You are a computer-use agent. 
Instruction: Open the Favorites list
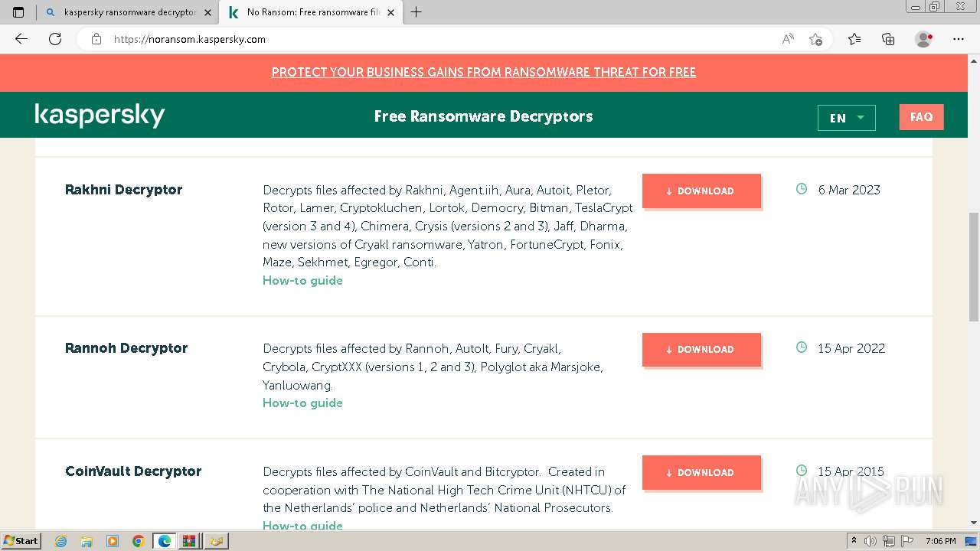[x=854, y=39]
